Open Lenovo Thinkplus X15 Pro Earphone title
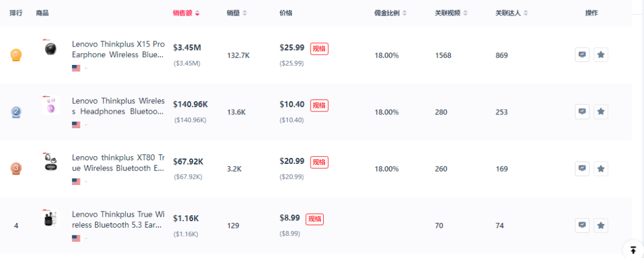The width and height of the screenshot is (644, 258). coord(118,49)
